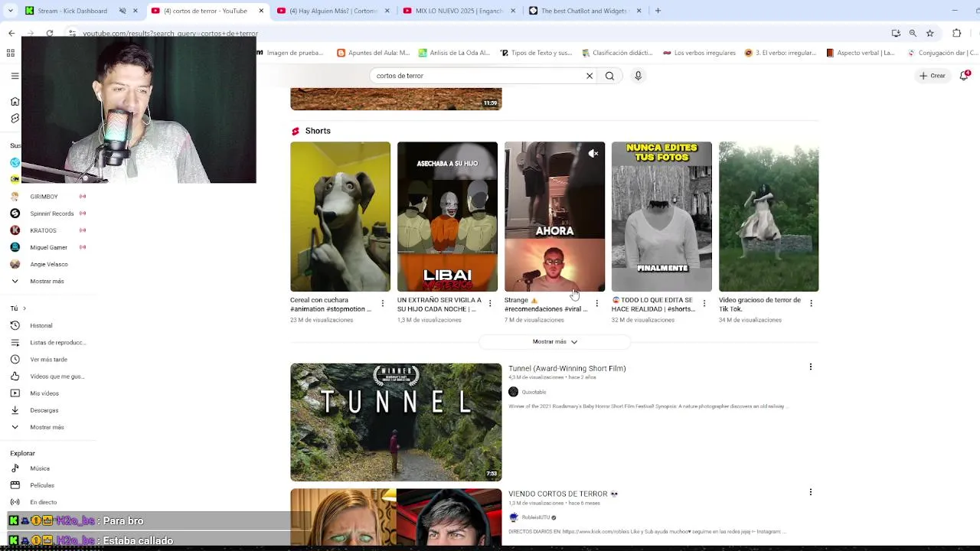This screenshot has width=980, height=551.
Task: Open options for VIENDO CORTOS DE TERROR result
Action: pyautogui.click(x=811, y=492)
